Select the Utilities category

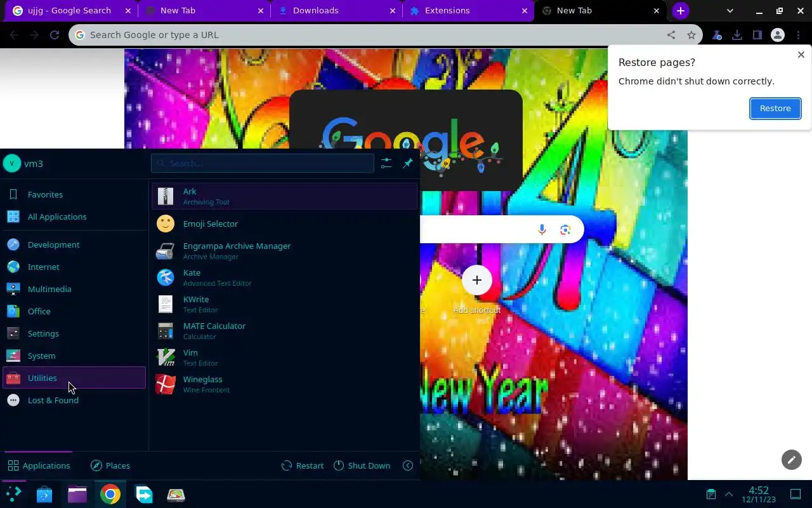point(74,378)
